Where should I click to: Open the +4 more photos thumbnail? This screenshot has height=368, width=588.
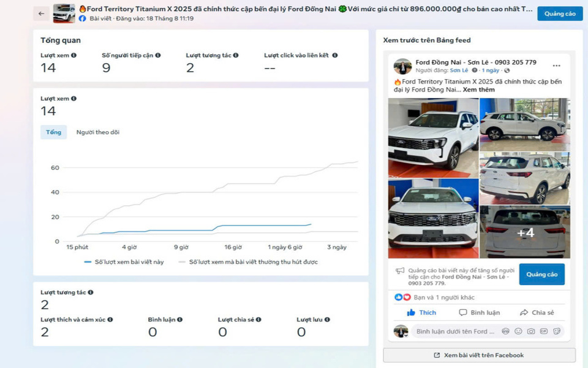point(525,232)
